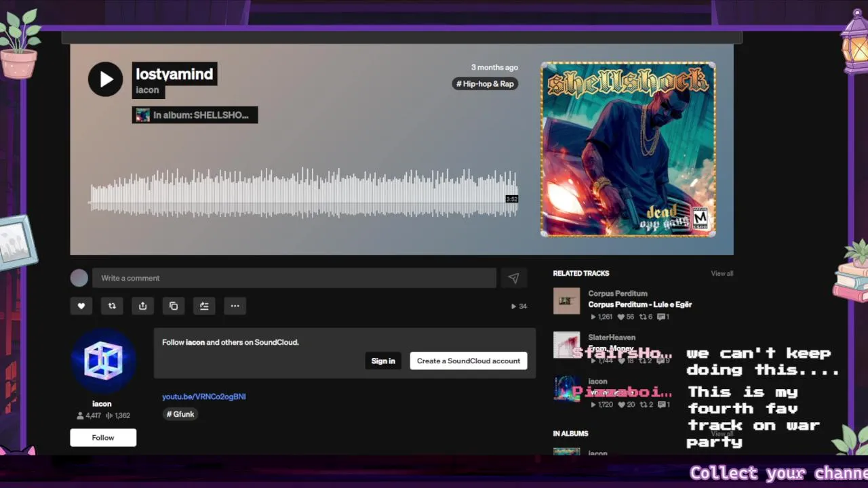The width and height of the screenshot is (868, 488).
Task: Open Corpus Perditum artist name
Action: click(618, 293)
